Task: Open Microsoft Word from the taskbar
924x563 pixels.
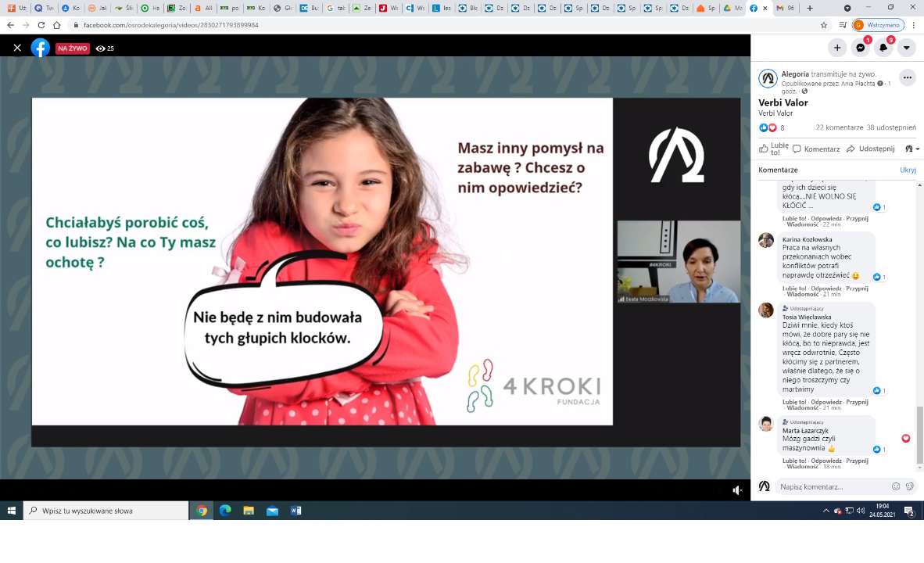Action: point(296,511)
